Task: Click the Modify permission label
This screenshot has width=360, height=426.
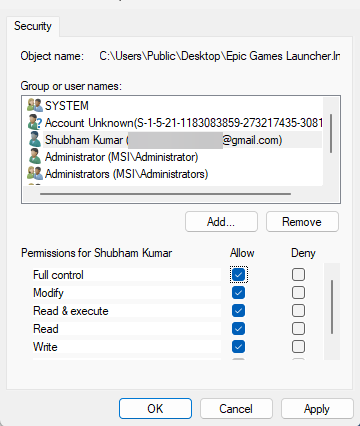Action: 48,293
